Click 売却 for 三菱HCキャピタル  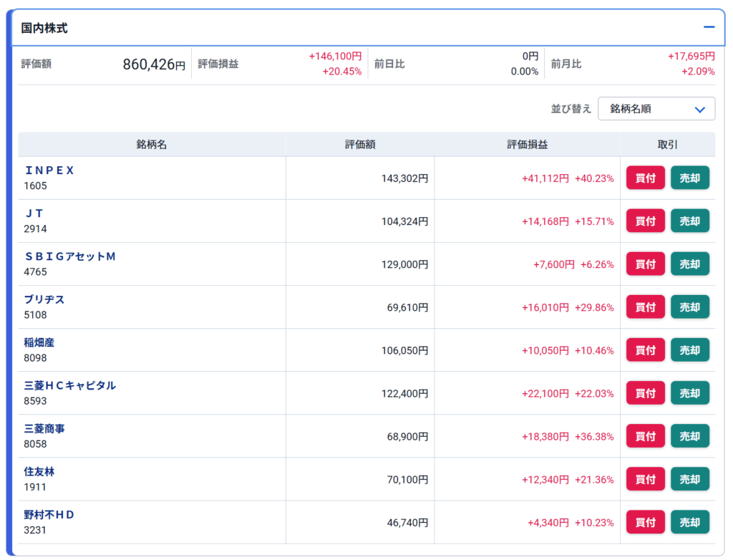(689, 393)
